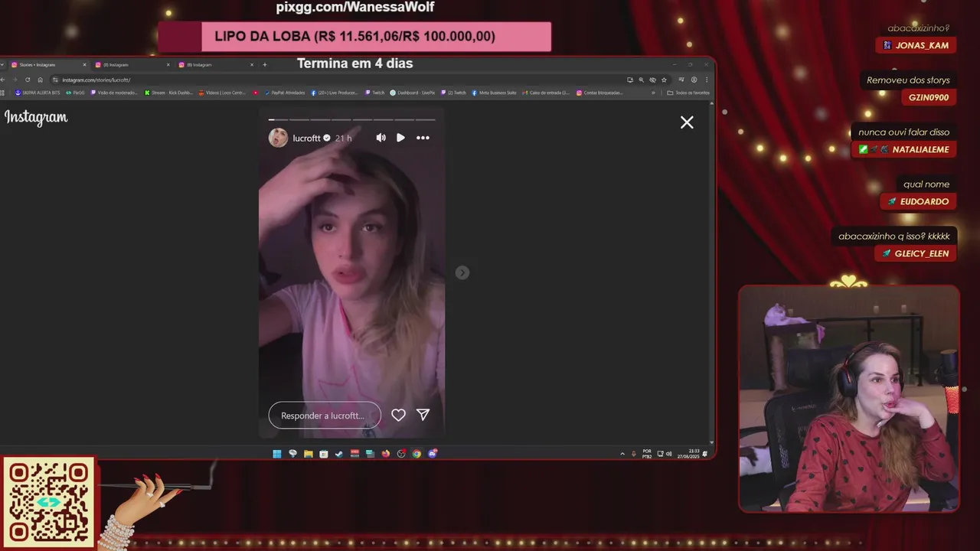Open the story three-dots options menu
980x551 pixels.
coord(423,138)
